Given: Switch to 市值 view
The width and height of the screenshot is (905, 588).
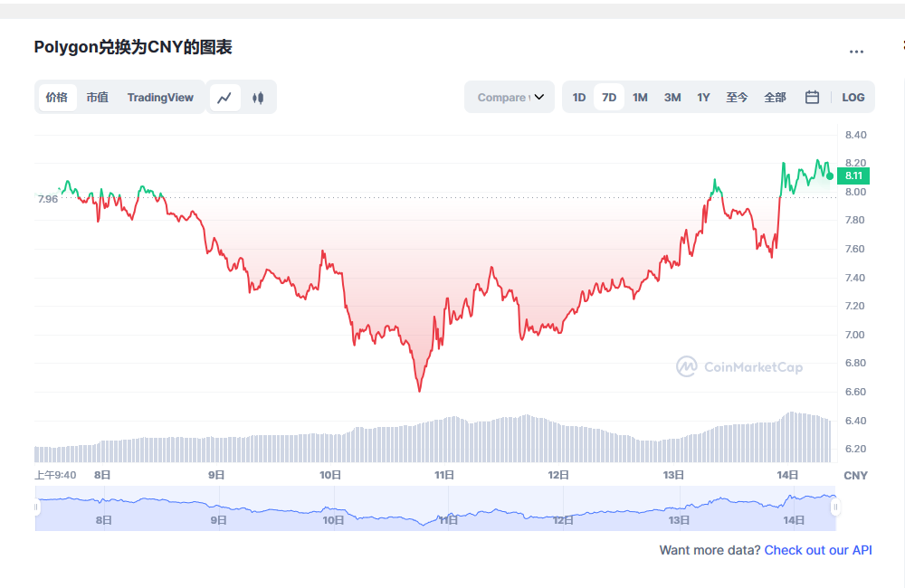Looking at the screenshot, I should (97, 97).
